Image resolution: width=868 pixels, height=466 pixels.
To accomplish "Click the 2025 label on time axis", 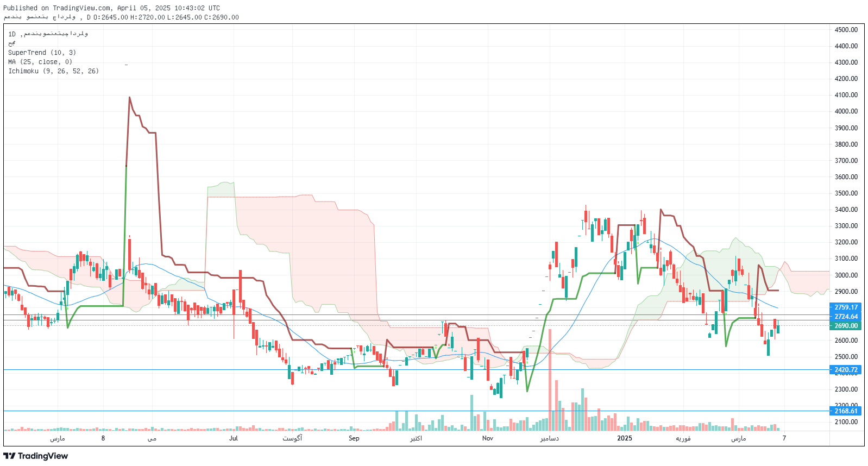I will click(x=625, y=438).
